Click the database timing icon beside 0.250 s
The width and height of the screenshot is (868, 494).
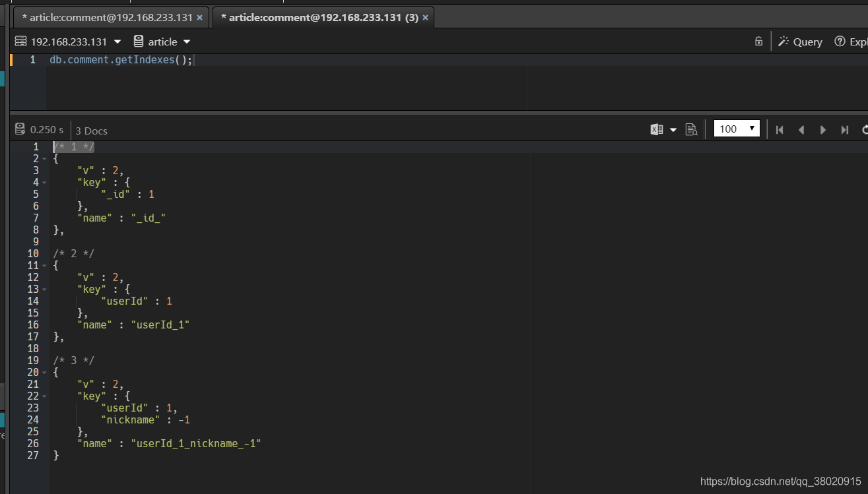click(20, 129)
